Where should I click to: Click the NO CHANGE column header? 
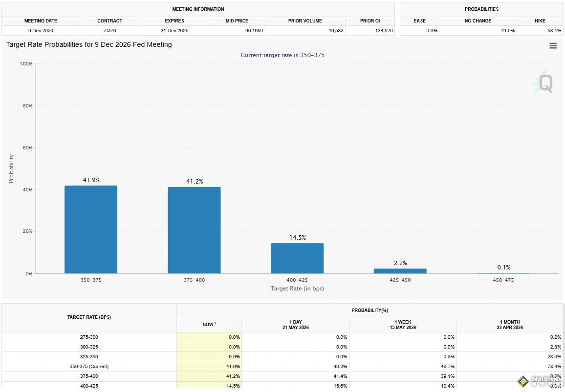pyautogui.click(x=478, y=21)
